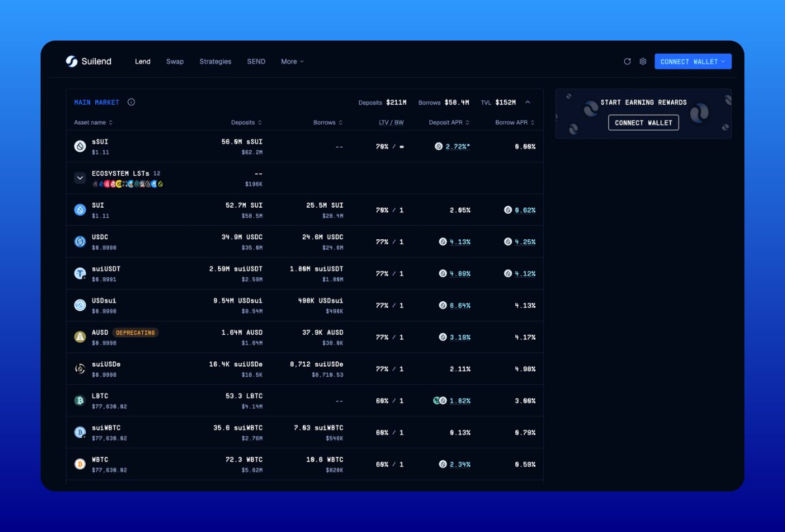This screenshot has width=785, height=532.
Task: Select the suiUSDT token icon
Action: coord(80,273)
